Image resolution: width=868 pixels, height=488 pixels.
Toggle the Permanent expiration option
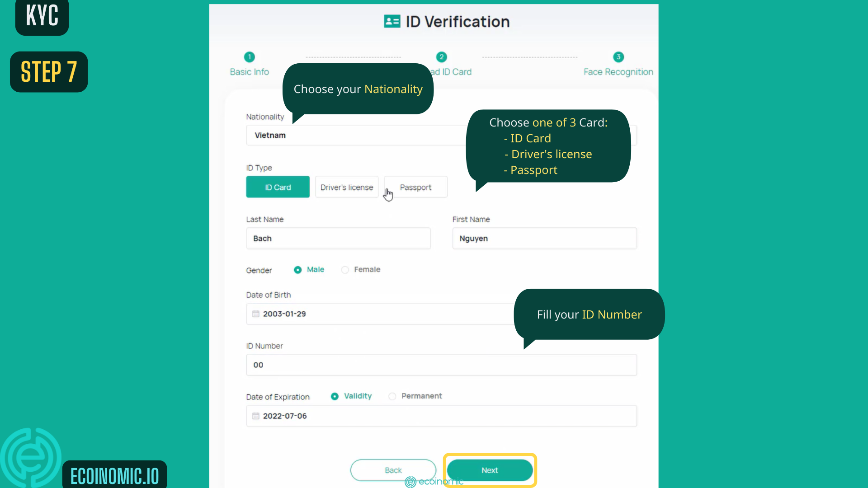click(392, 396)
